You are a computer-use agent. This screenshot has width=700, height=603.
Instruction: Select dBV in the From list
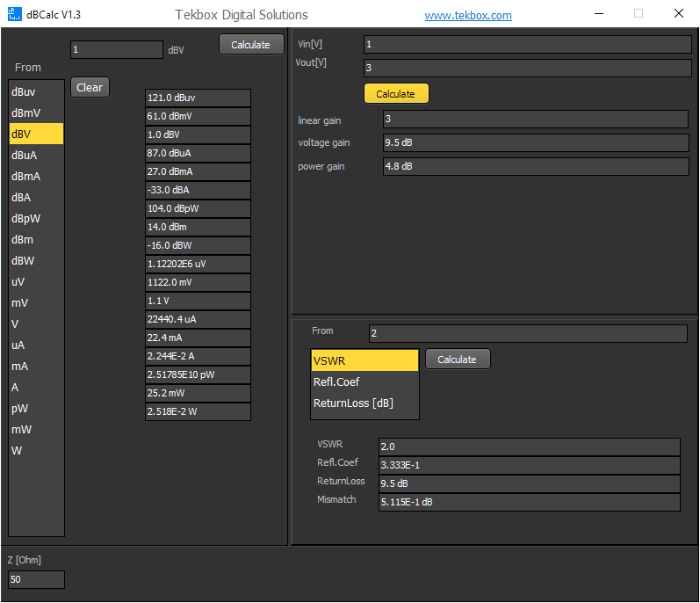tap(36, 134)
